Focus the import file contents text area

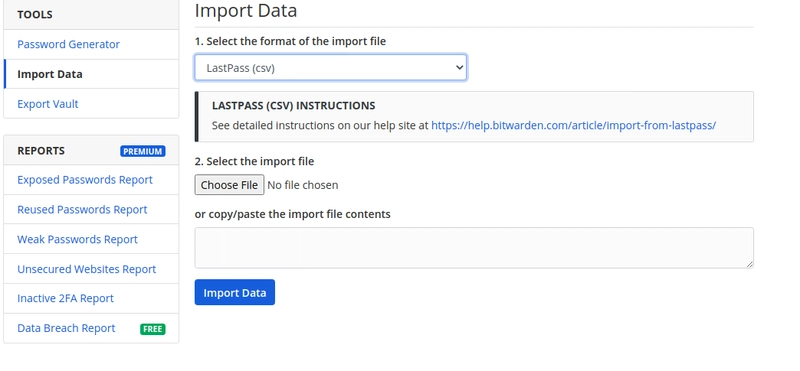474,248
